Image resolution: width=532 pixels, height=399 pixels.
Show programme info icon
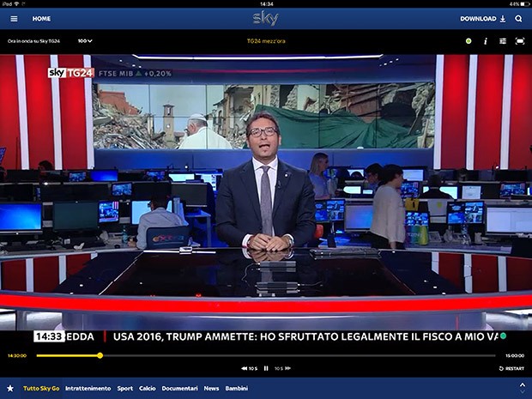pyautogui.click(x=486, y=41)
